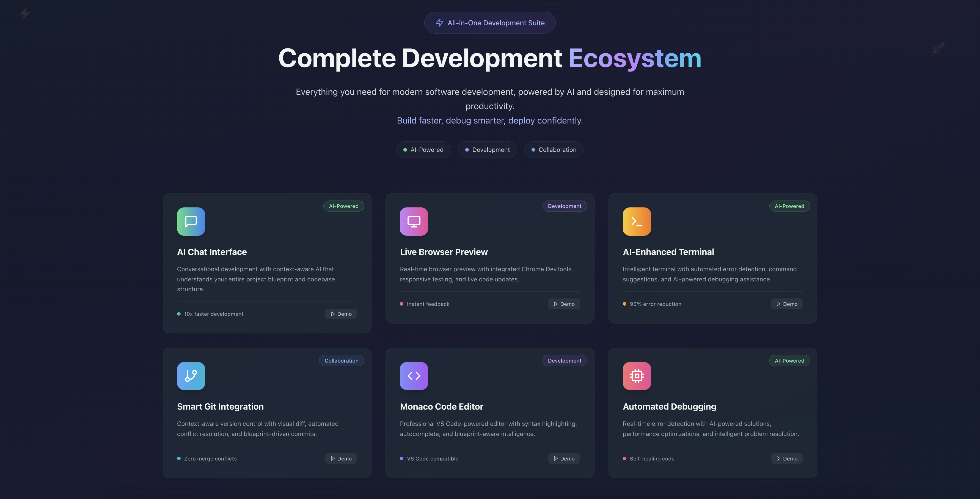The width and height of the screenshot is (980, 499).
Task: Play the AI Chat Interface demo
Action: coord(341,314)
